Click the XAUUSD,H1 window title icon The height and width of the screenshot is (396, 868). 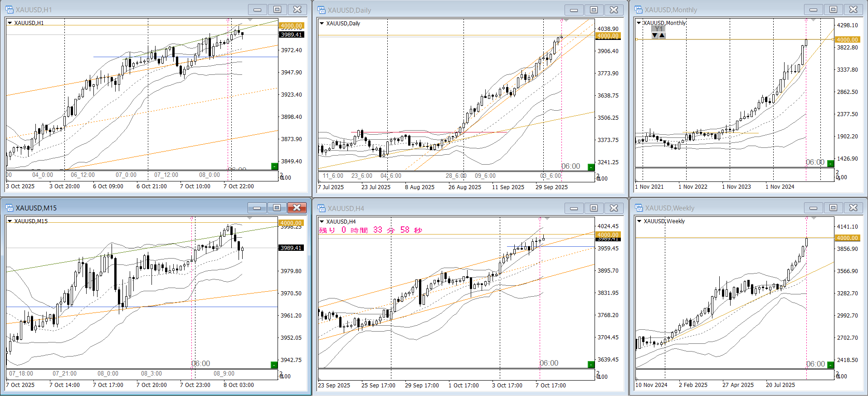[x=9, y=10]
